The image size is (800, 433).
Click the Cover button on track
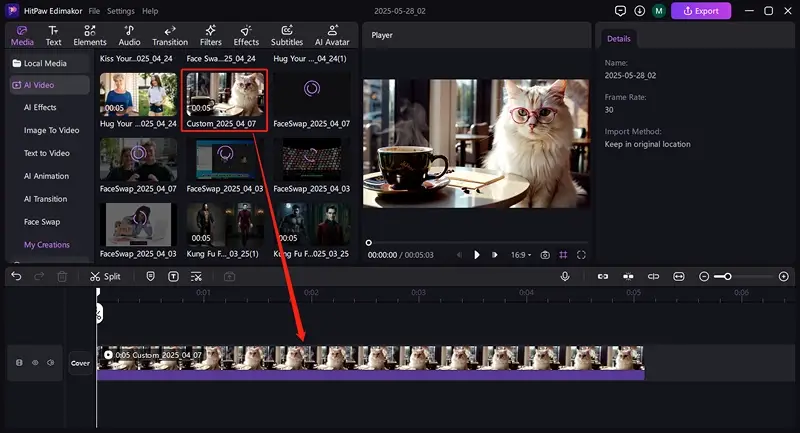click(80, 363)
